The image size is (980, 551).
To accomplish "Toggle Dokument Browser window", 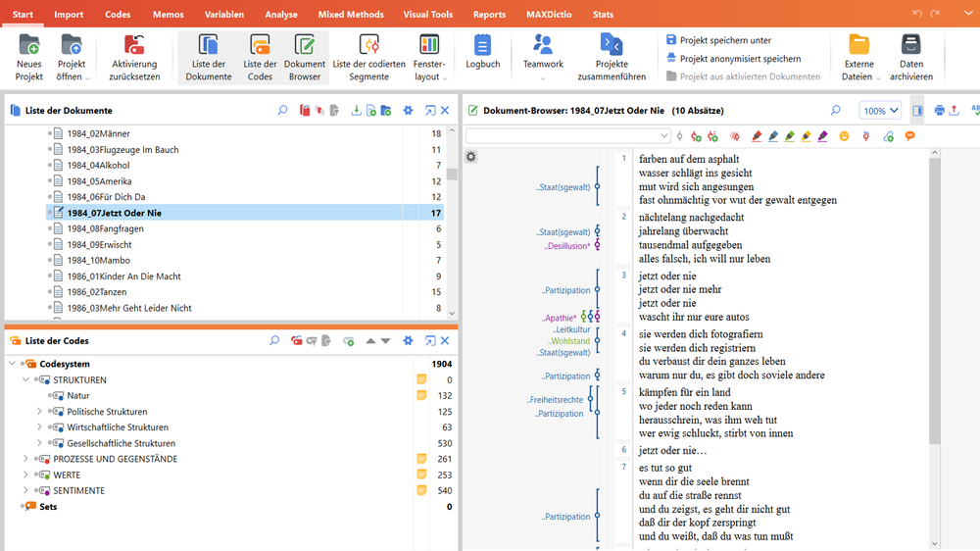I will click(x=305, y=58).
